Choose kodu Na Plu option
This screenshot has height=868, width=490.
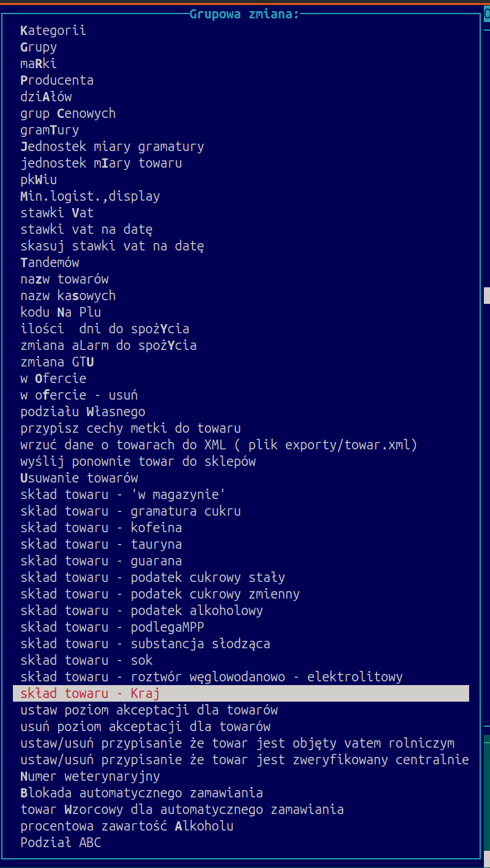pos(61,312)
